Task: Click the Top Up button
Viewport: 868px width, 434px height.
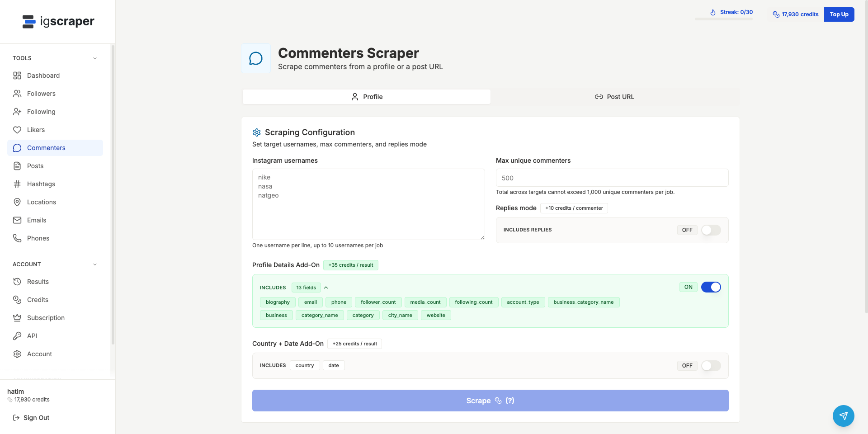Action: [x=839, y=14]
